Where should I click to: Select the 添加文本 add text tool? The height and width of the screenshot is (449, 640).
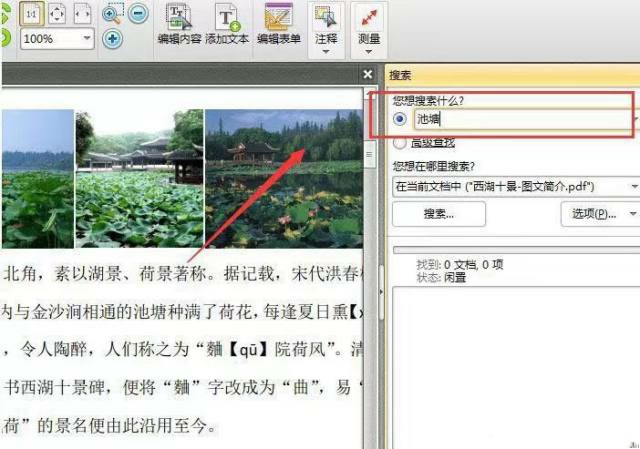click(x=226, y=25)
